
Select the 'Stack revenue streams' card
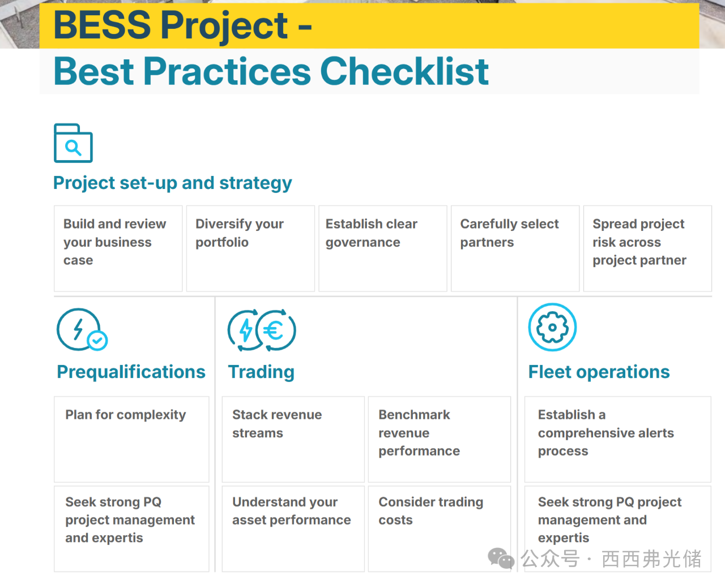pyautogui.click(x=293, y=439)
